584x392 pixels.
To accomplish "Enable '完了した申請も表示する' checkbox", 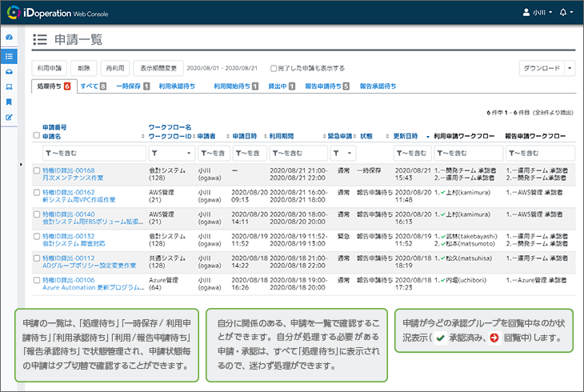I will click(x=274, y=68).
